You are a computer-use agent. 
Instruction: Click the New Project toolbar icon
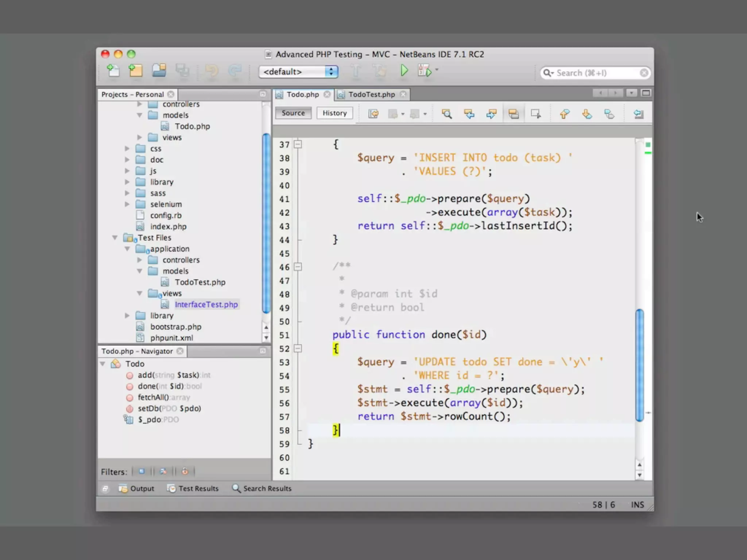coord(135,70)
